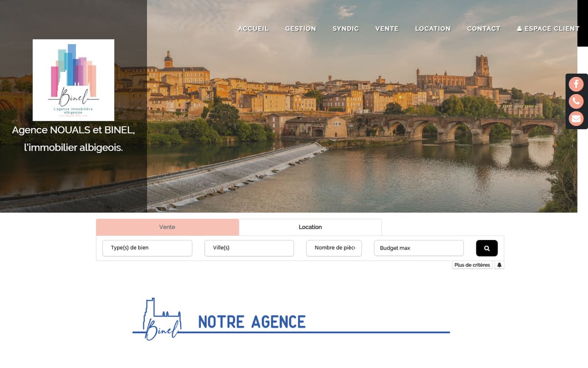This screenshot has height=368, width=588.
Task: Click the Budget max field
Action: pyautogui.click(x=418, y=248)
